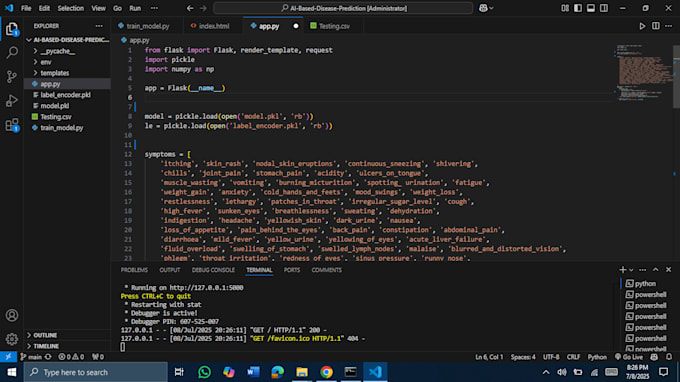Open the Search view in activity bar
The width and height of the screenshot is (680, 382).
[12, 53]
